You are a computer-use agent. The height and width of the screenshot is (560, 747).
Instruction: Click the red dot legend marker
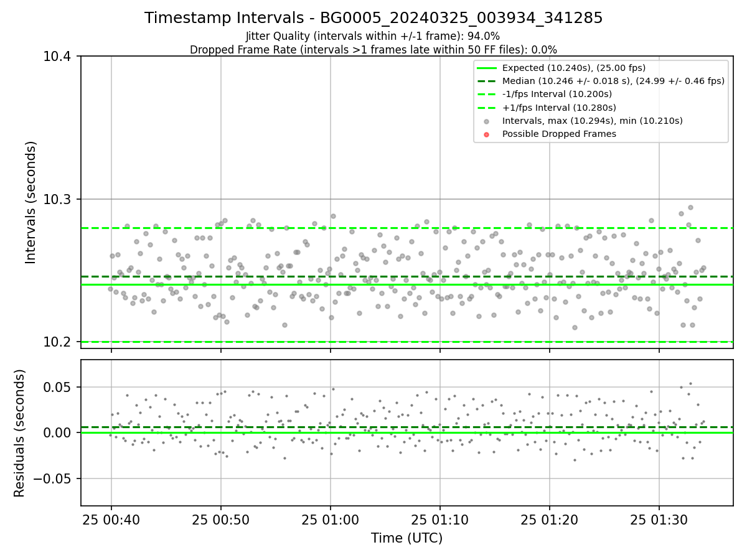coord(486,134)
